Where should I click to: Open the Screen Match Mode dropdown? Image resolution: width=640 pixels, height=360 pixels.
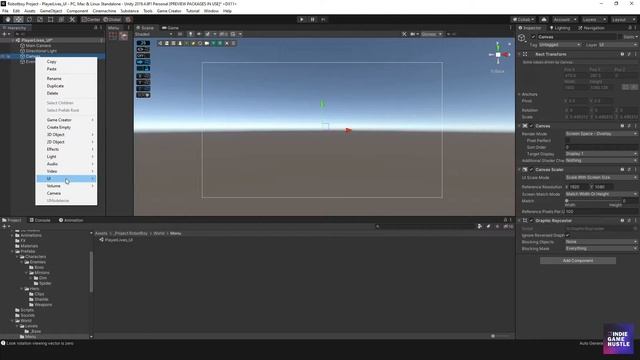(601, 194)
